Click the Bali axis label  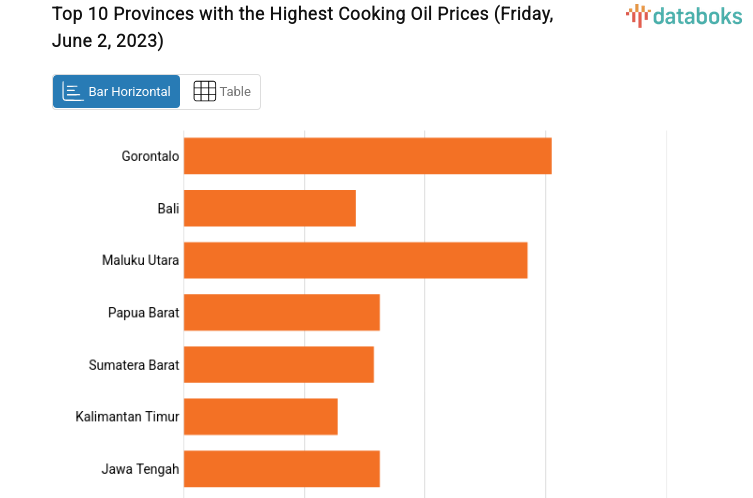click(x=168, y=208)
